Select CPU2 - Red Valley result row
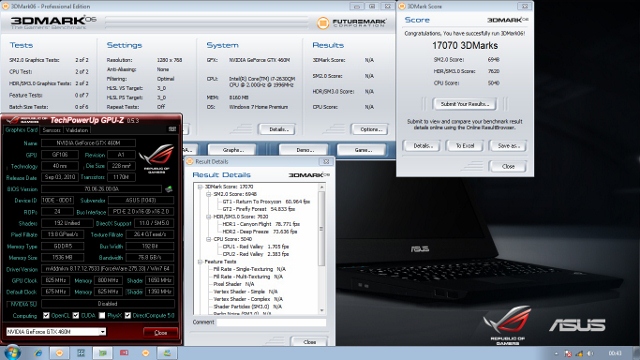Viewport: 640px width, 360px height. pyautogui.click(x=256, y=254)
